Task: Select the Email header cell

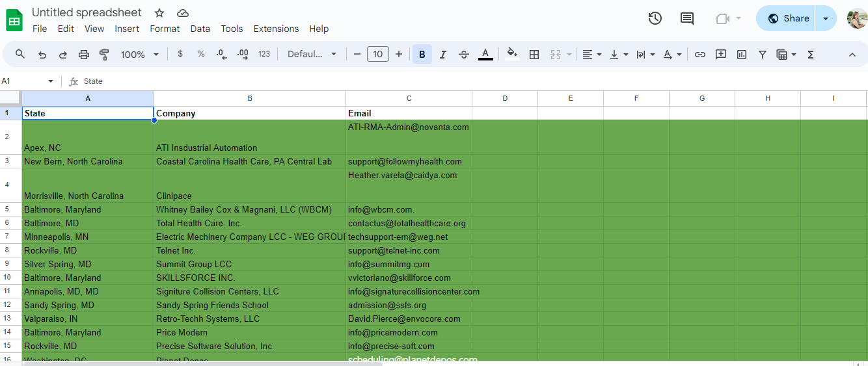Action: pyautogui.click(x=409, y=113)
